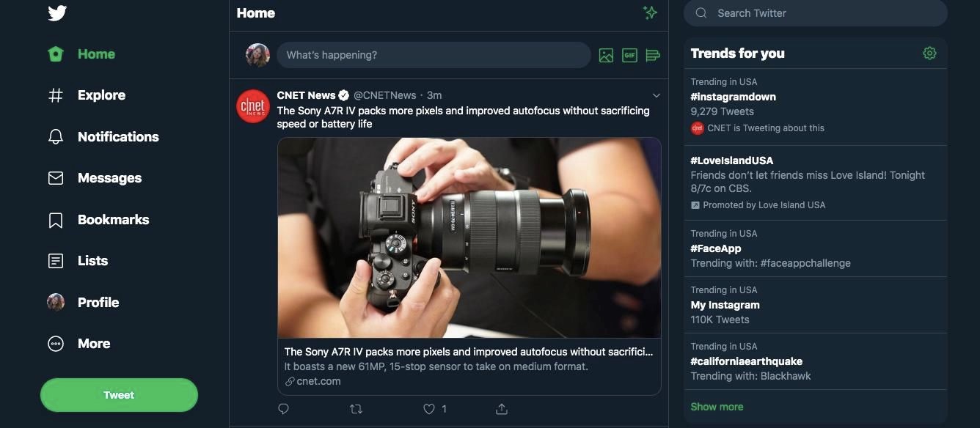The height and width of the screenshot is (428, 980).
Task: Retweet the CNET News tweet
Action: [356, 409]
